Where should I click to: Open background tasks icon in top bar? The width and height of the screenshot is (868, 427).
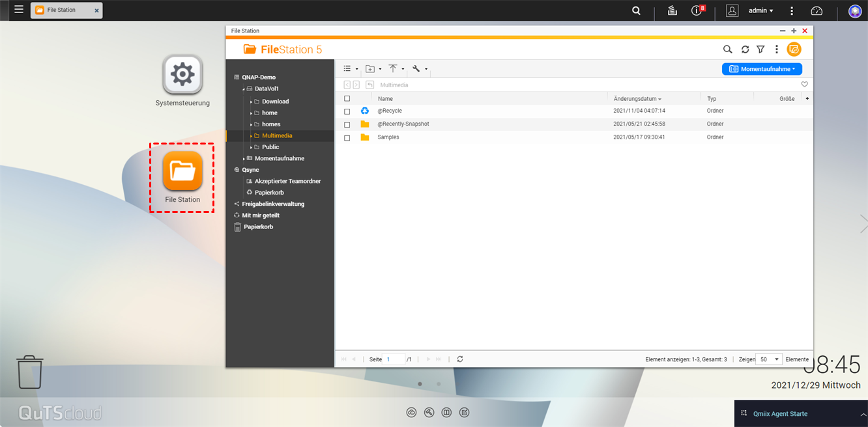click(x=672, y=10)
